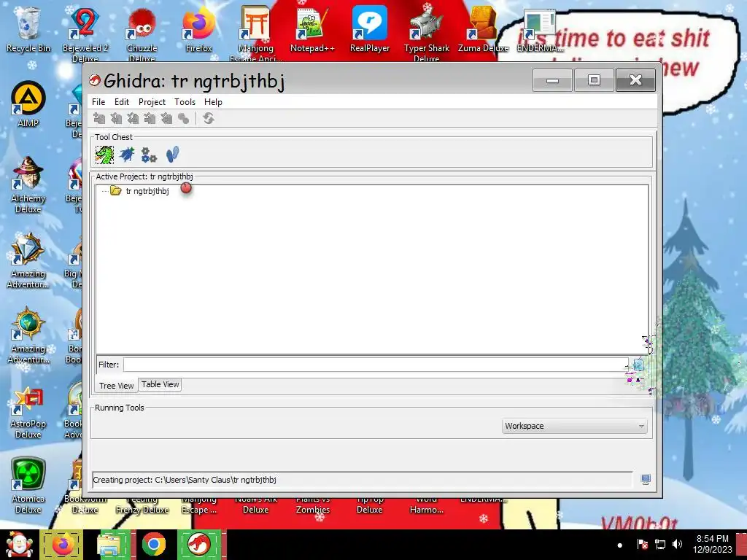Select the RealPlayer desktop icon
The width and height of the screenshot is (747, 560).
coord(370,29)
